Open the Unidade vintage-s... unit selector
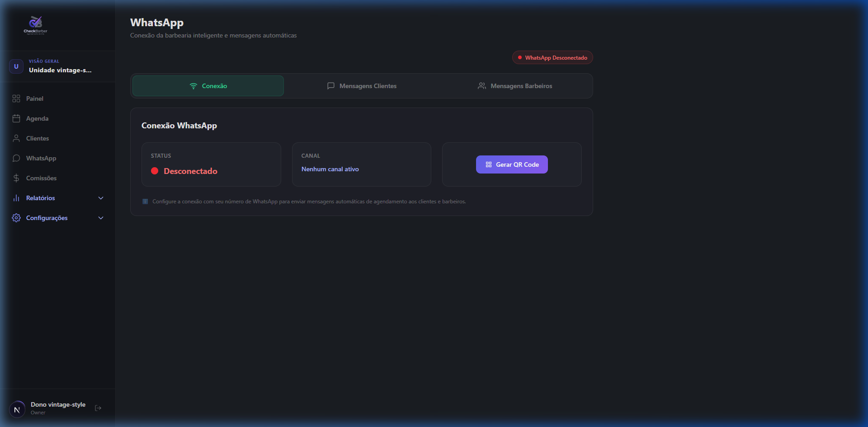The image size is (868, 427). coord(57,66)
